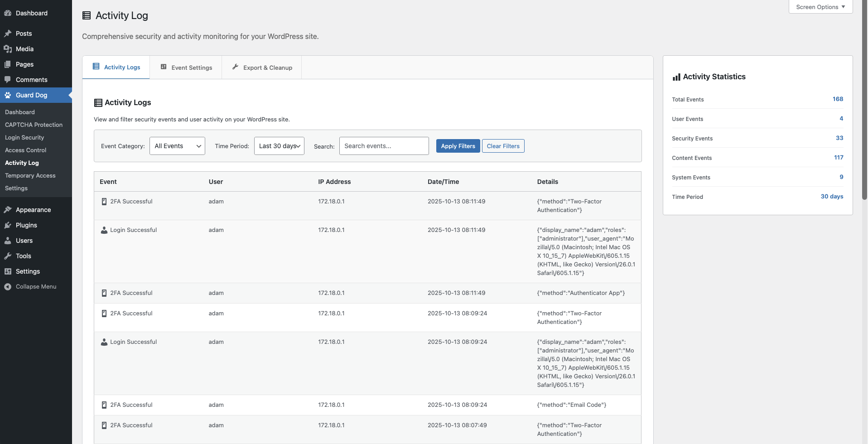Change the Time Period dropdown selection

pos(279,146)
